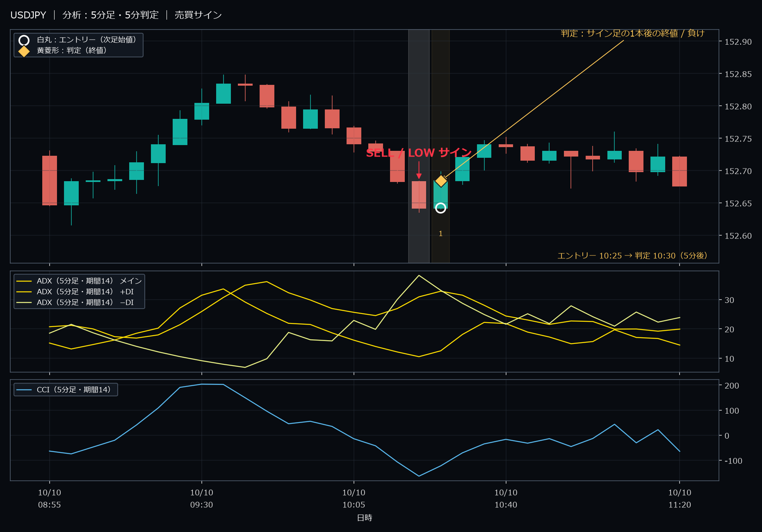Click the white circle entry marker on the candle
This screenshot has width=762, height=532.
click(x=440, y=208)
